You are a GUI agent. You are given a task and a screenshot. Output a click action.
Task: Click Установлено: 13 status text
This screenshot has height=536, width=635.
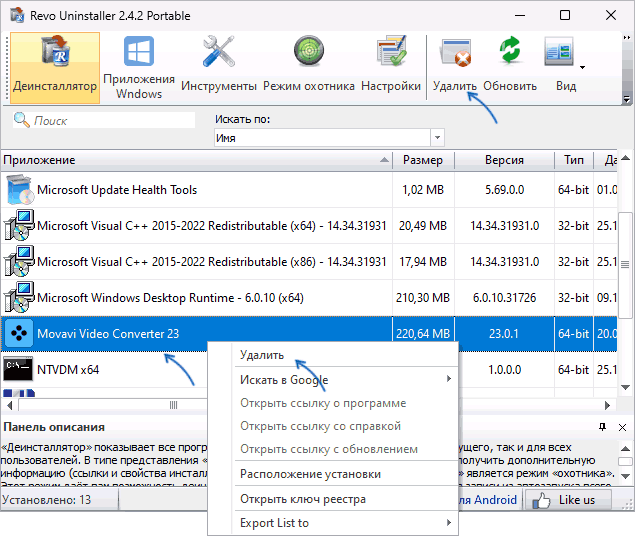46,500
